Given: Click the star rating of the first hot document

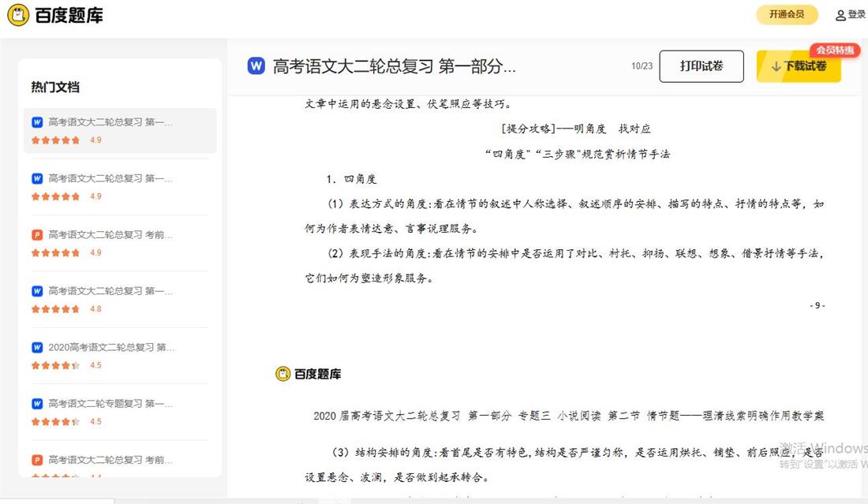Looking at the screenshot, I should click(55, 140).
